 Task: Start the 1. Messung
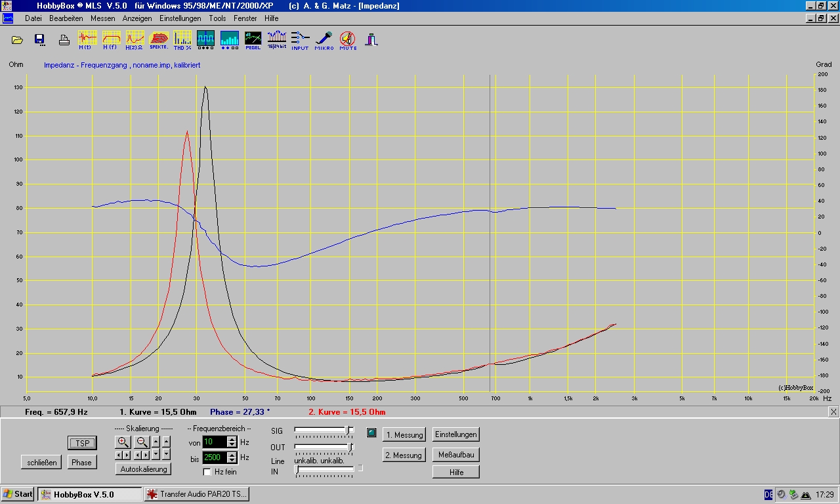404,434
